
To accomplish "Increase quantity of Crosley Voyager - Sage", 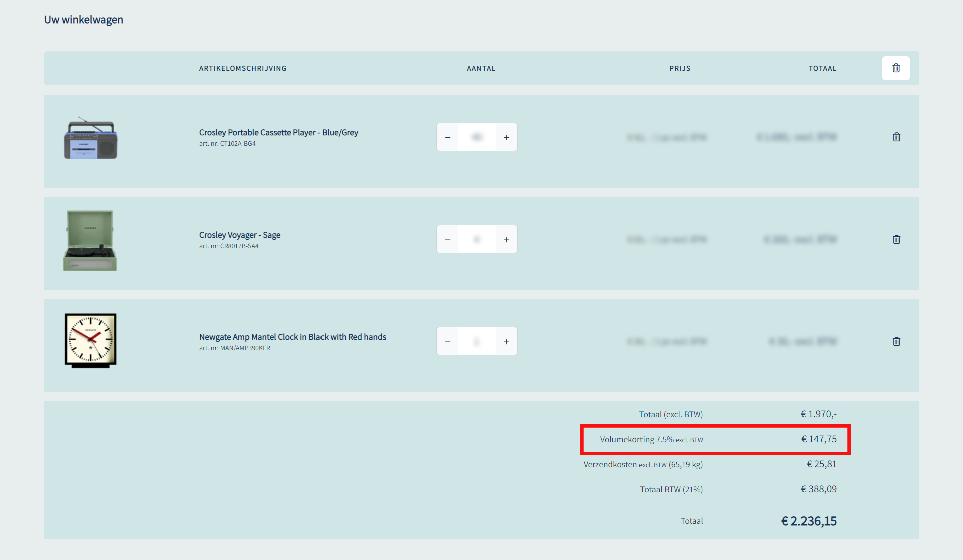I will pos(507,240).
